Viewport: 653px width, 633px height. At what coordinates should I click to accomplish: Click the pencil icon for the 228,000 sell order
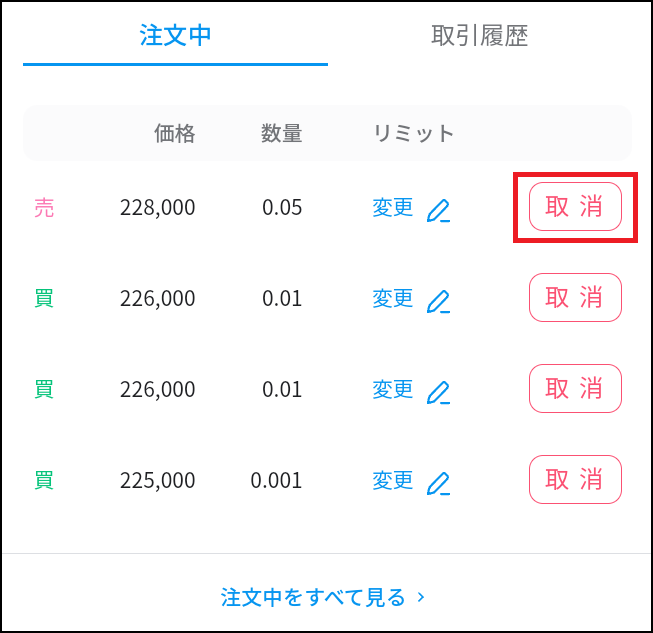439,210
